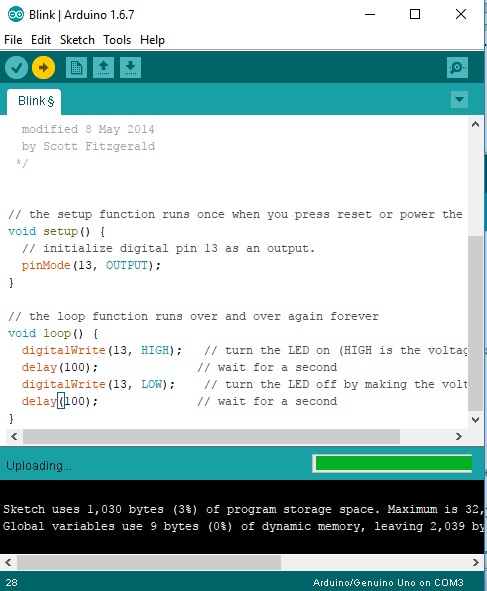This screenshot has height=591, width=487.
Task: Click 'Arduino/Genuino Uno on COM3' board status
Action: click(x=388, y=583)
